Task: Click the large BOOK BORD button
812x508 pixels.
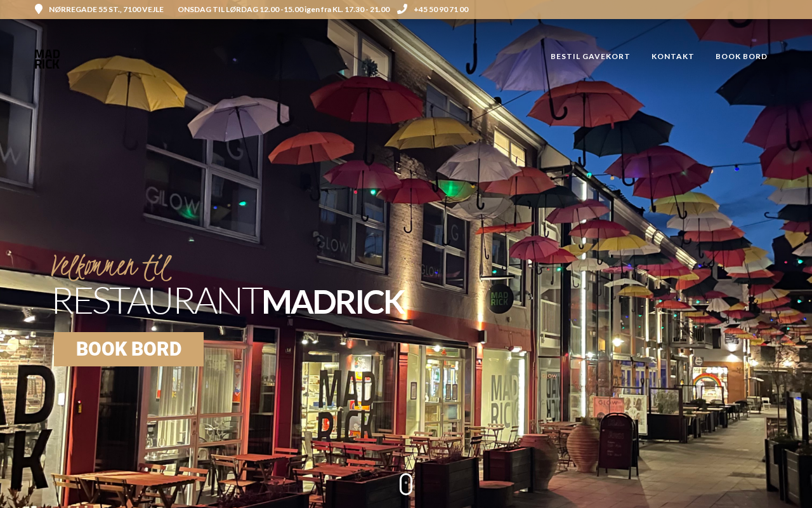Action: tap(129, 349)
